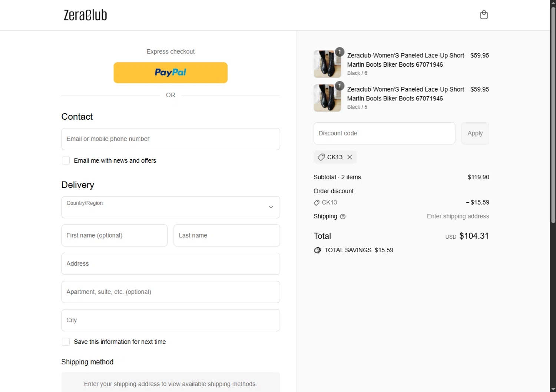This screenshot has width=556, height=392.
Task: Click the 'Black / 6' variant text
Action: click(x=357, y=73)
